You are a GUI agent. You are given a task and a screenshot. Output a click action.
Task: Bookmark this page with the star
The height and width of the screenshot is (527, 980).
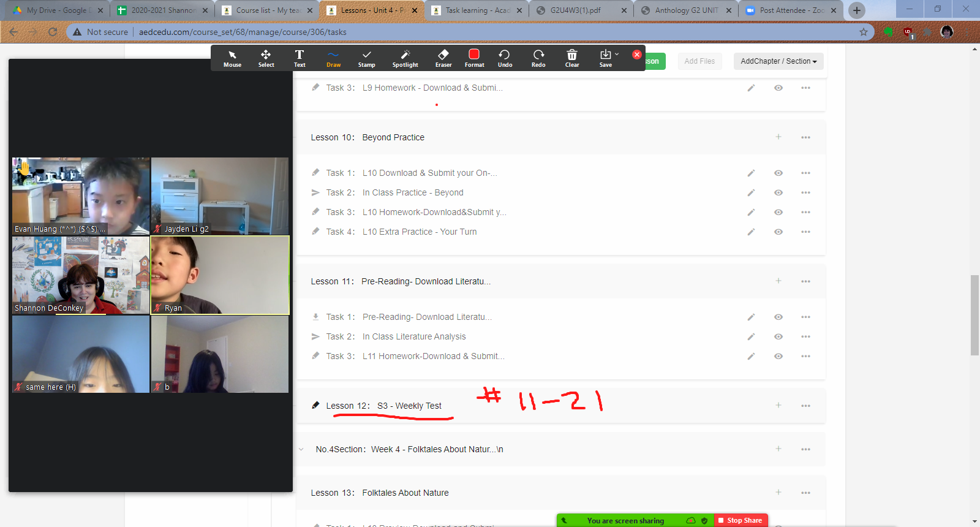[x=864, y=32]
